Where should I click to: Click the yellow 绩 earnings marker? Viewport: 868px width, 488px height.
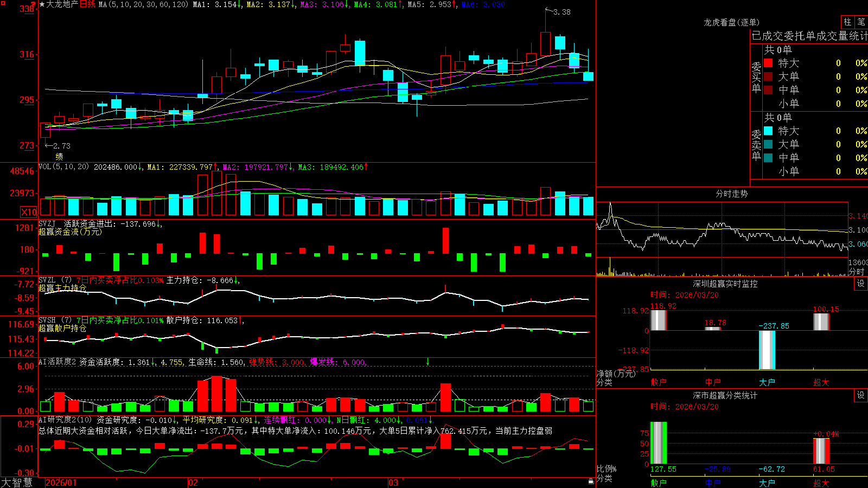[59, 156]
